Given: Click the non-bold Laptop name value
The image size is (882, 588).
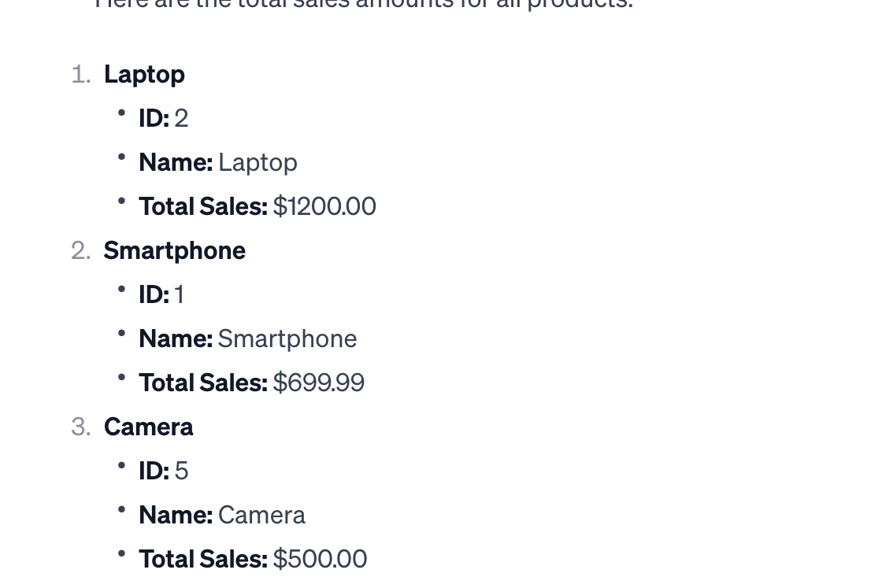Looking at the screenshot, I should pos(258,162).
